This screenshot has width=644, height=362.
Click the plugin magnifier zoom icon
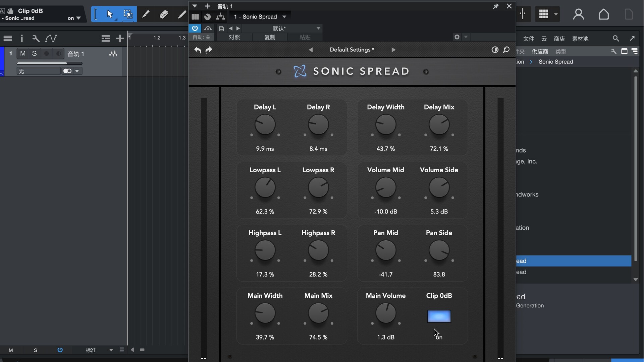click(x=506, y=50)
